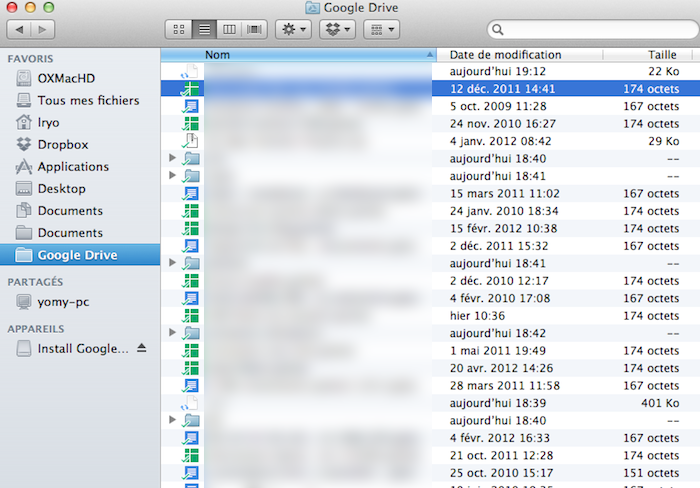The height and width of the screenshot is (488, 700).
Task: Open the arrange-by dropdown menu
Action: 381,30
